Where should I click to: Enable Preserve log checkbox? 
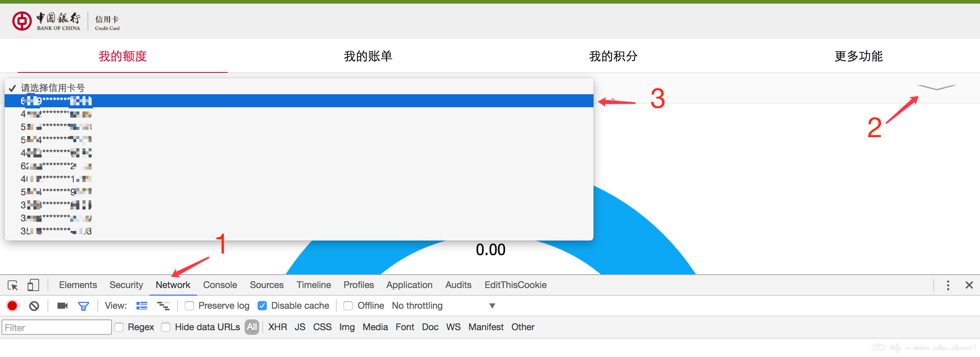click(189, 306)
